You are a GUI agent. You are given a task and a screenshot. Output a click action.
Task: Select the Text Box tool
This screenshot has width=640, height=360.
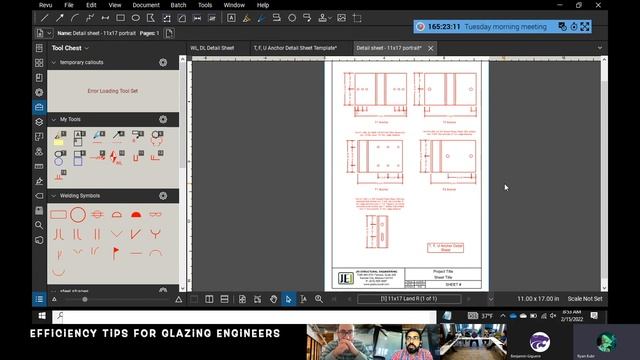point(231,18)
